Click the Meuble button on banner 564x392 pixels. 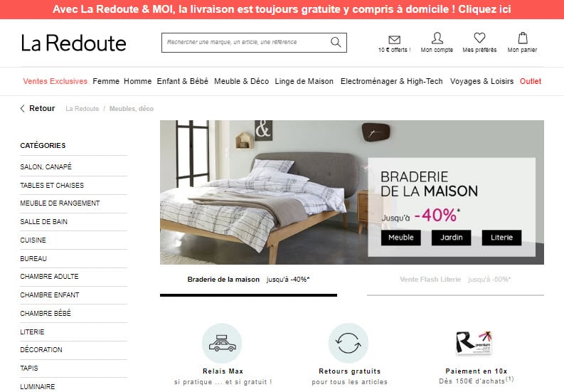(x=400, y=238)
